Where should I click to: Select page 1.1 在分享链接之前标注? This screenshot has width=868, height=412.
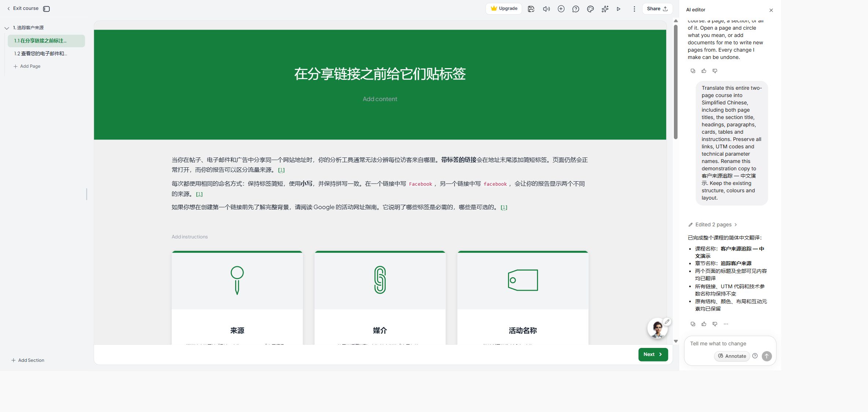tap(46, 41)
